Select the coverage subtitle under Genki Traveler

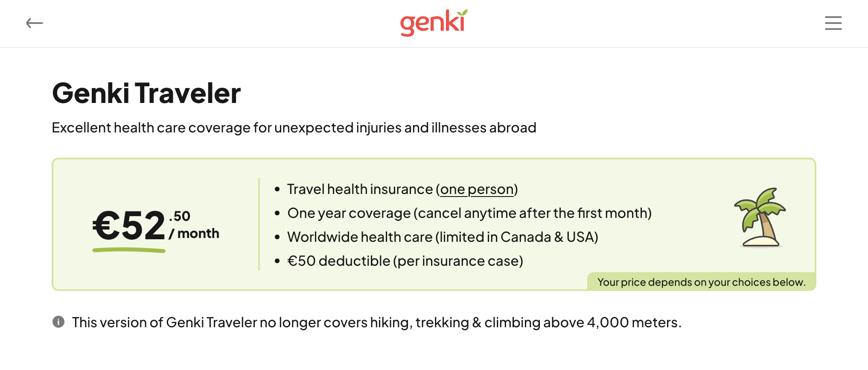click(294, 127)
